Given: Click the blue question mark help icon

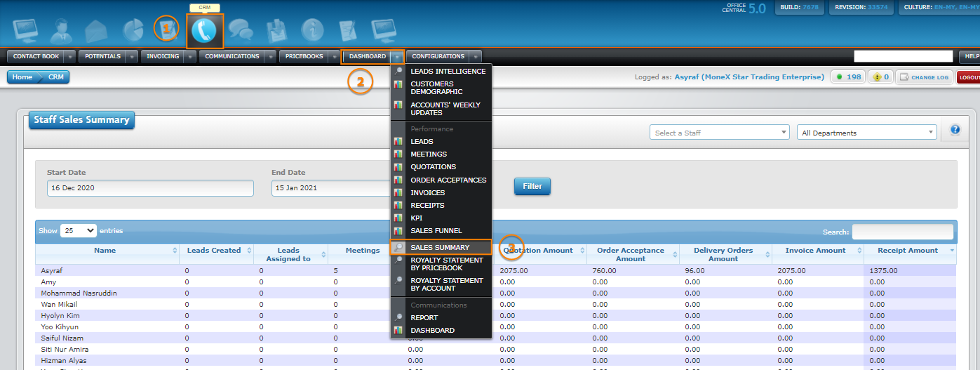Looking at the screenshot, I should [955, 130].
